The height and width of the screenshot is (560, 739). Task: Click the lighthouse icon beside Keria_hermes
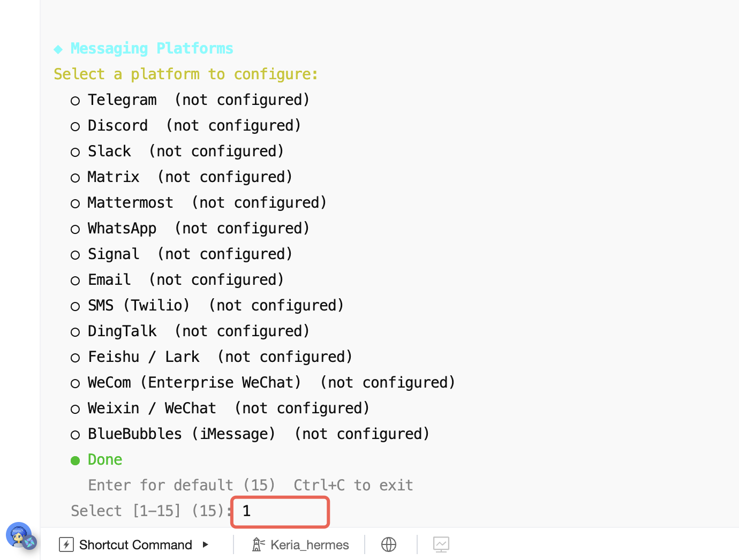(259, 544)
